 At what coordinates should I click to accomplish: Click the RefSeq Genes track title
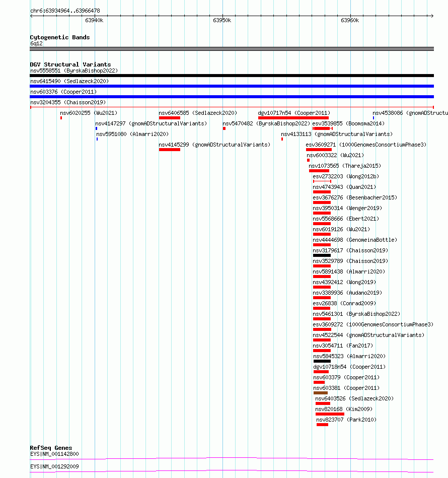[51, 448]
